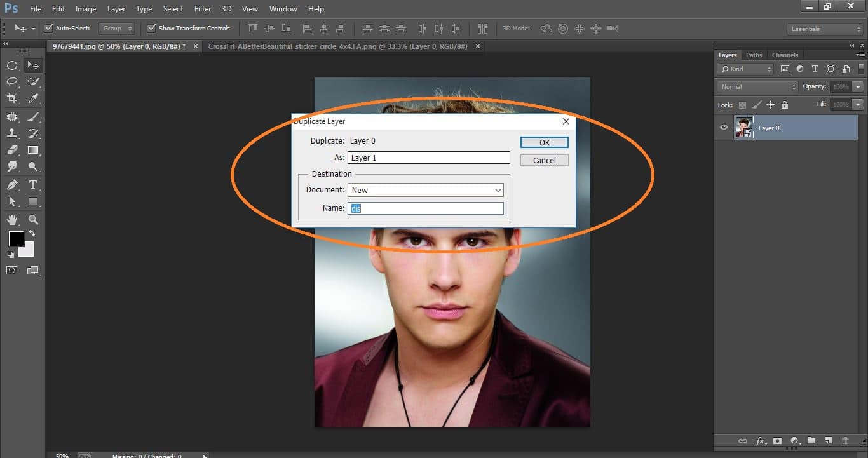Toggle visibility of Layer 0
Image resolution: width=868 pixels, height=458 pixels.
[x=723, y=127]
